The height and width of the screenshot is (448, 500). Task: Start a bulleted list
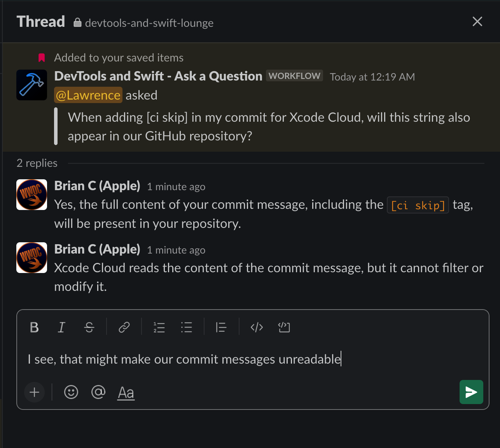pos(187,327)
